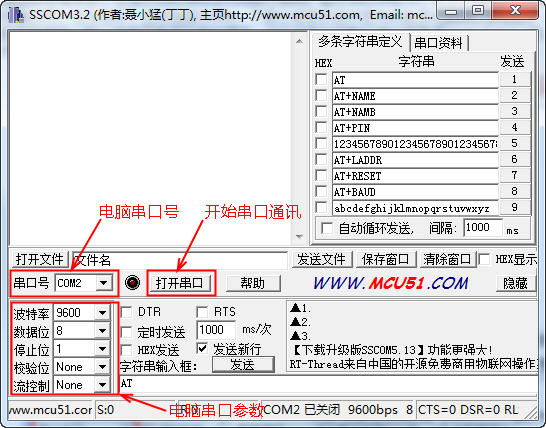Enable the RTS checkbox

tap(202, 312)
